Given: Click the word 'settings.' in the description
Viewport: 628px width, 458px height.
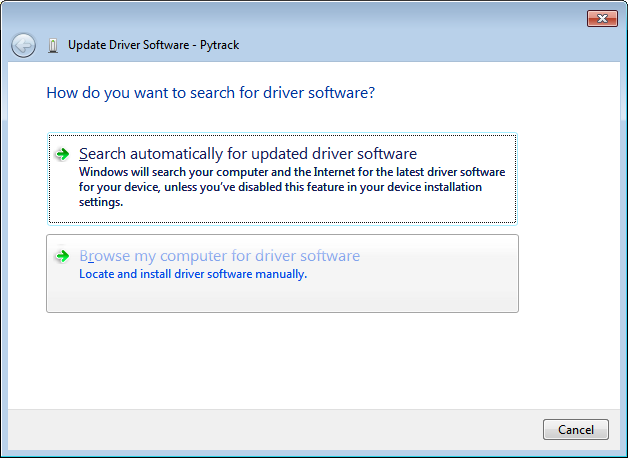Looking at the screenshot, I should tap(101, 202).
